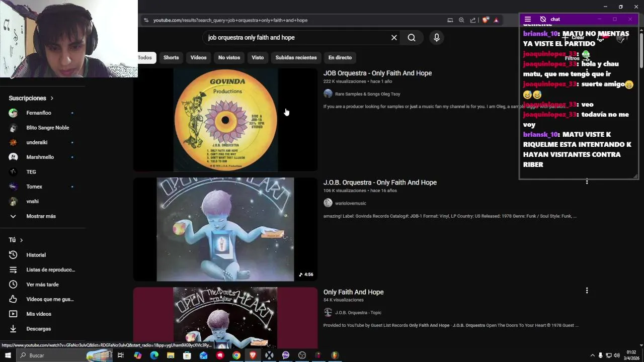Open the Historial clock icon in sidebar
Viewport: 644px width, 362px height.
[13, 255]
